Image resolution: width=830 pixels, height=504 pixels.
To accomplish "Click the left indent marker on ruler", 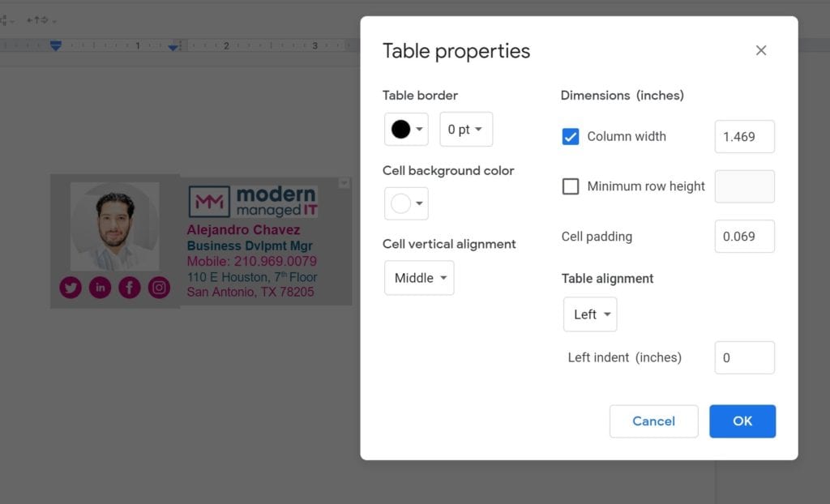I will pyautogui.click(x=56, y=45).
